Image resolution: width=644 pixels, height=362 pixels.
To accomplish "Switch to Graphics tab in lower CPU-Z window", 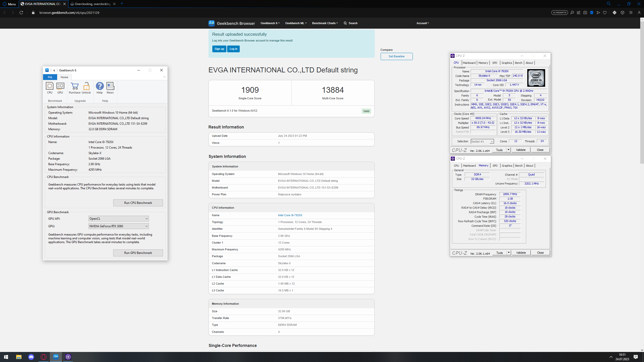I will (x=507, y=166).
